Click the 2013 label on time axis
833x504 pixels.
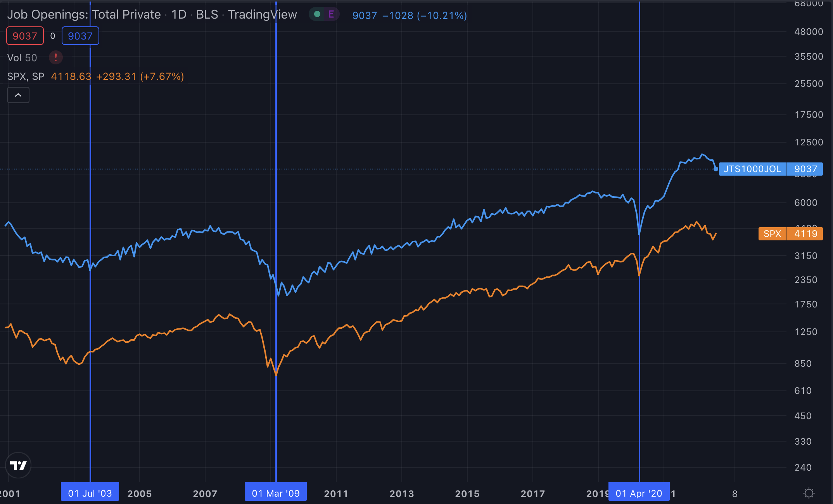(401, 494)
